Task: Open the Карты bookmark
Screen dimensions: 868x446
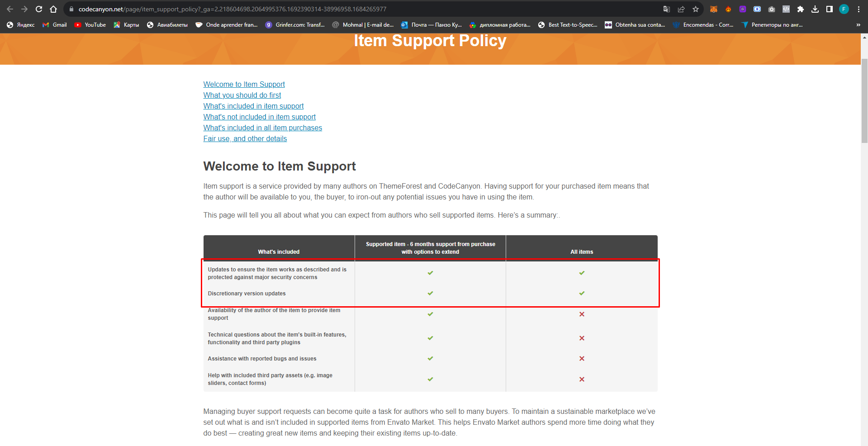Action: pos(126,25)
